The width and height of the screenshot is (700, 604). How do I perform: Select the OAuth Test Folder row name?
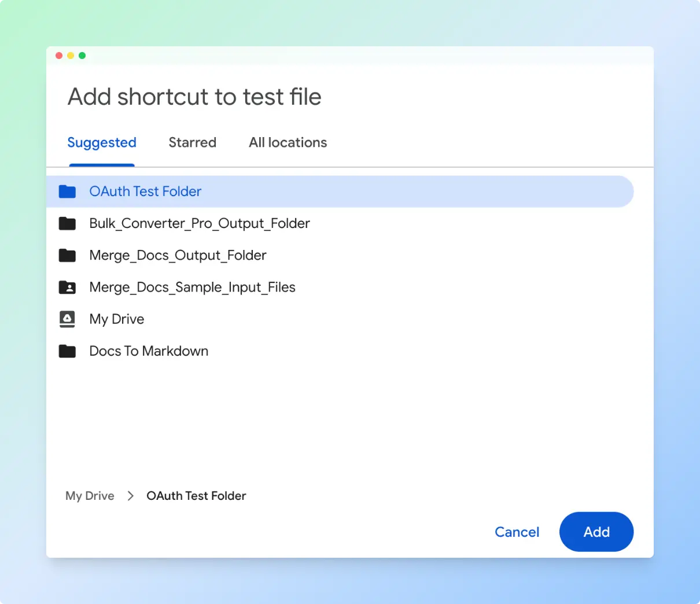(x=145, y=191)
